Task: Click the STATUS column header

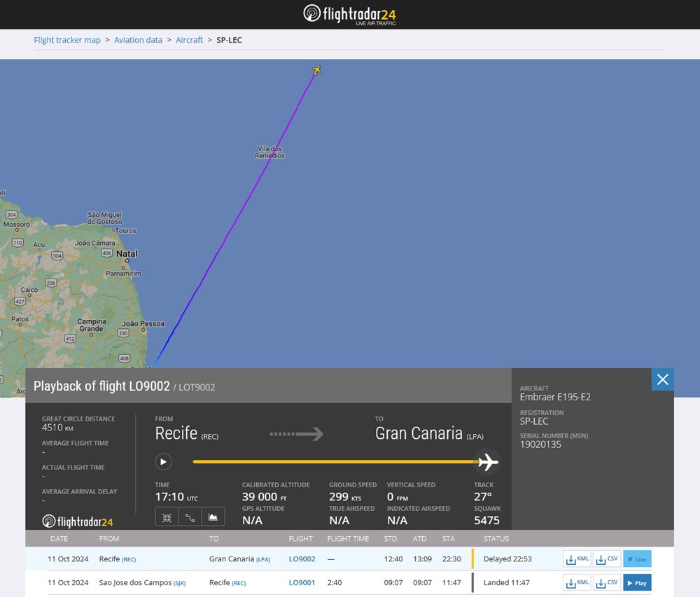Action: pos(496,538)
